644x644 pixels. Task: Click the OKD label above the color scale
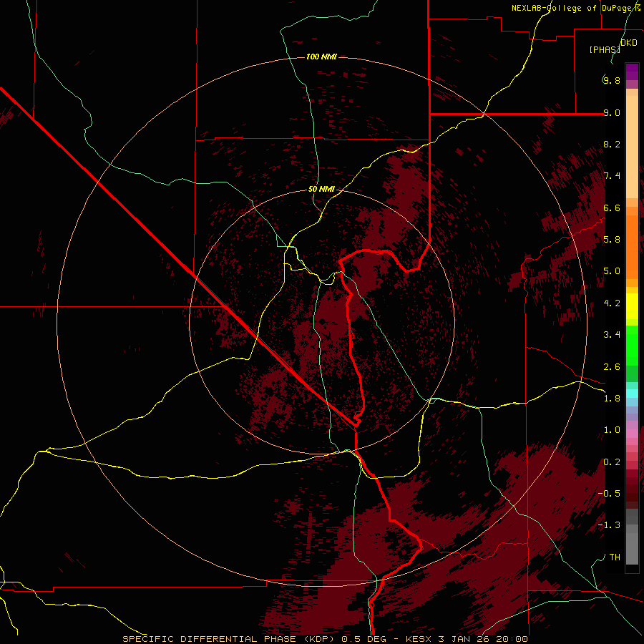click(629, 43)
